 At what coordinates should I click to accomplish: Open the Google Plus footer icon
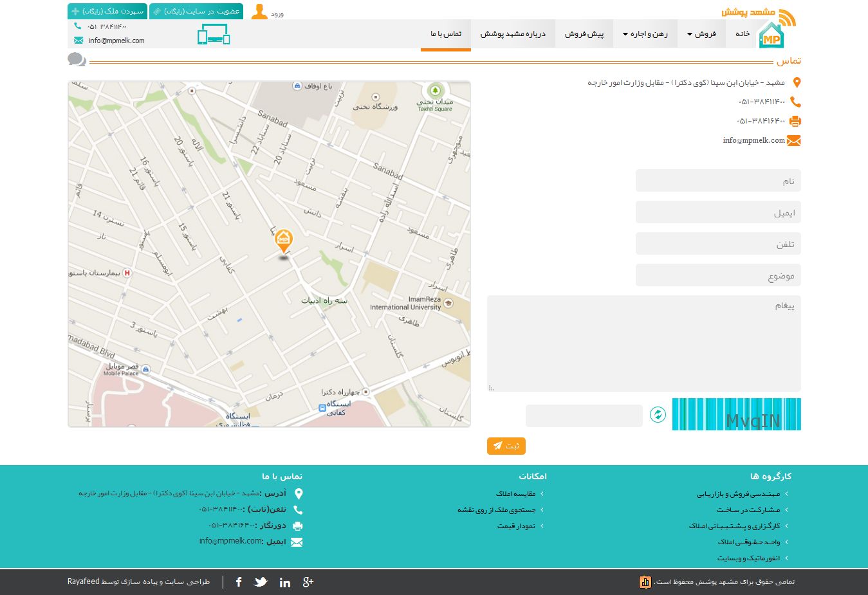pos(308,582)
